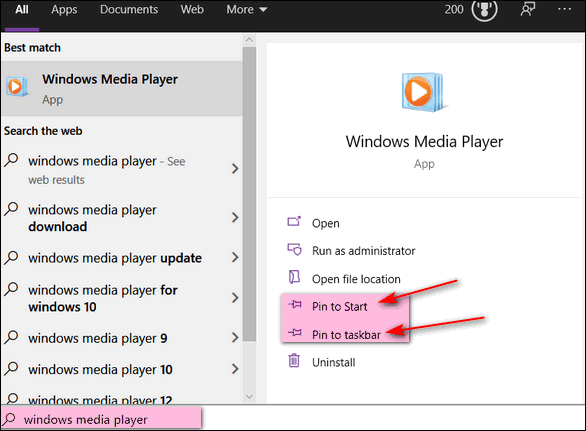
Task: Click 'windows media player 12' suggestion text
Action: click(101, 399)
